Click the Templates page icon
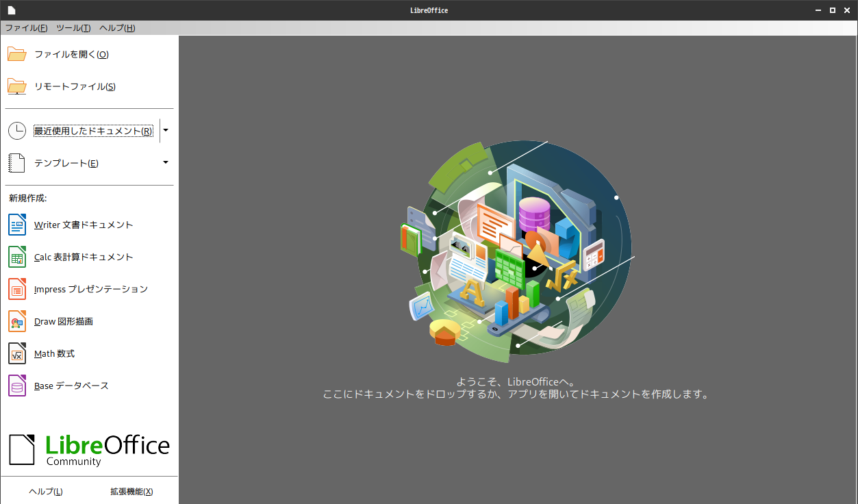858x504 pixels. click(16, 163)
